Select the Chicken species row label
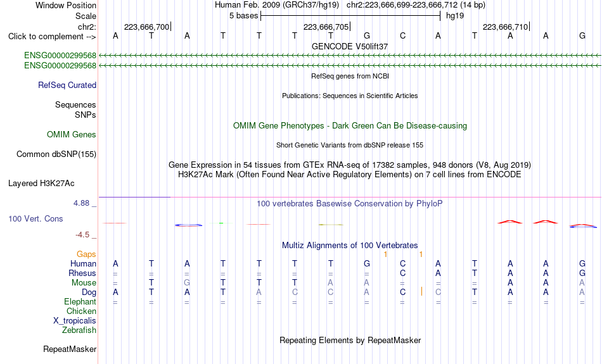This screenshot has height=364, width=602. point(81,311)
